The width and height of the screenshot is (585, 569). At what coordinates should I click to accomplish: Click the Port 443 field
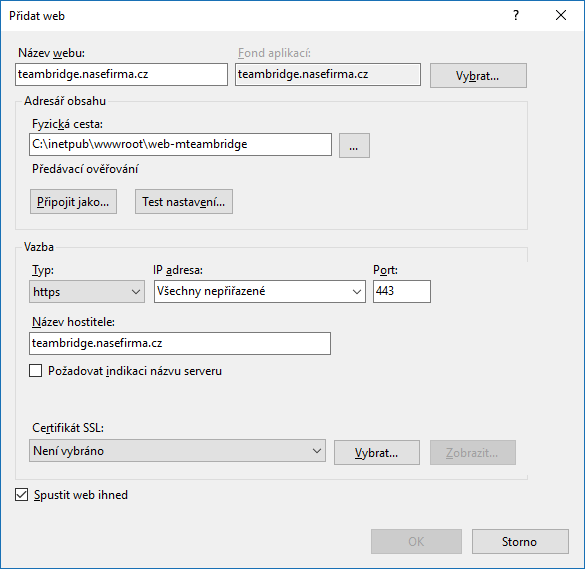pyautogui.click(x=402, y=291)
